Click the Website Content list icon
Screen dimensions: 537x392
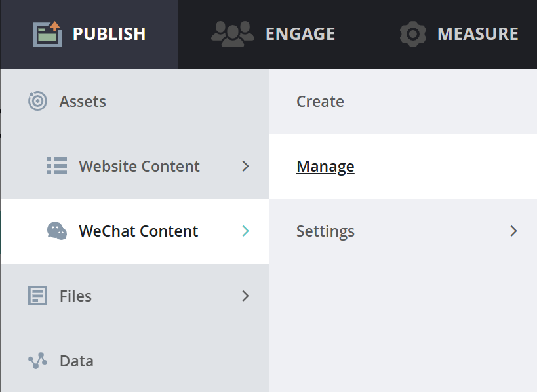[57, 166]
